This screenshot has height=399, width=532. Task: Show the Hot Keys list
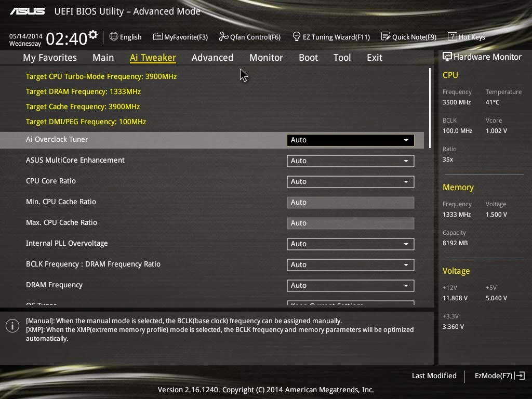click(x=467, y=37)
